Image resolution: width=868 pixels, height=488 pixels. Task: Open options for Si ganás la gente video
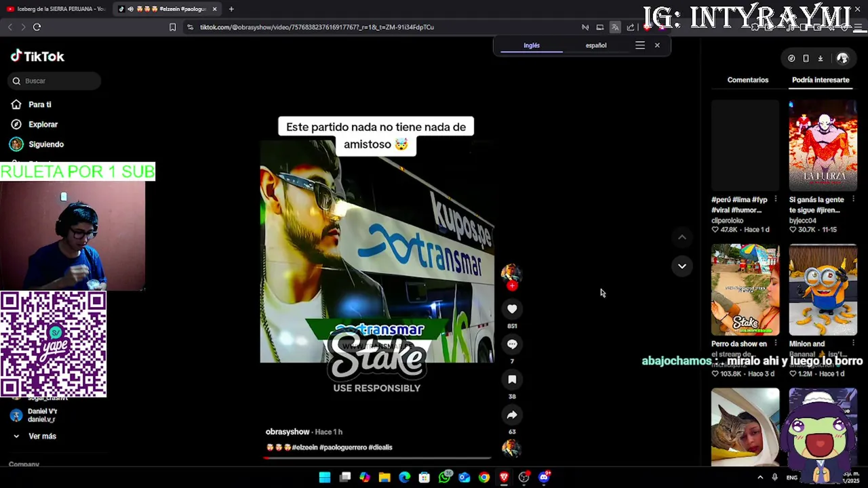tap(853, 200)
